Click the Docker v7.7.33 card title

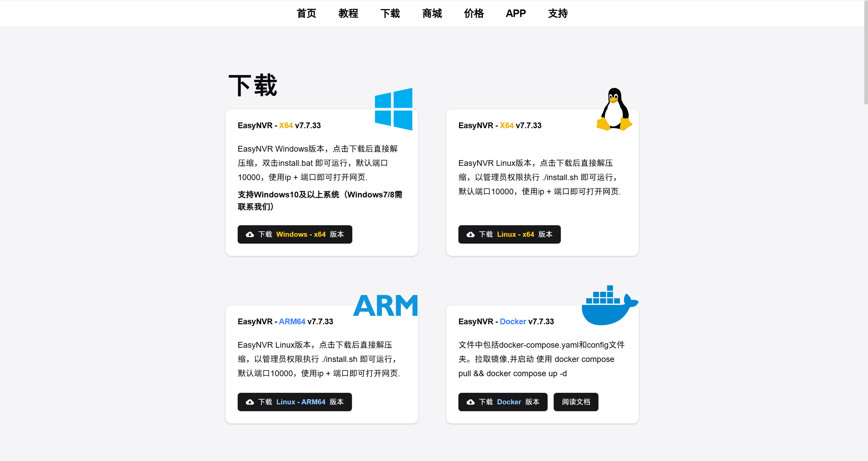coord(506,322)
